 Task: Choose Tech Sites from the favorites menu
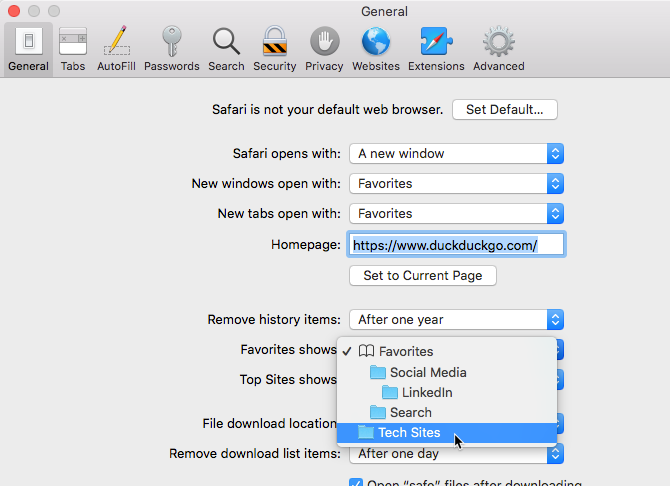(x=408, y=433)
